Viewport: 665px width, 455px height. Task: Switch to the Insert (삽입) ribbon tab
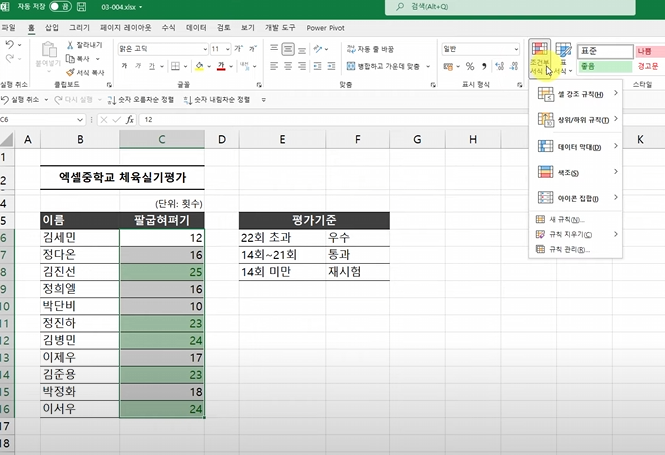52,28
